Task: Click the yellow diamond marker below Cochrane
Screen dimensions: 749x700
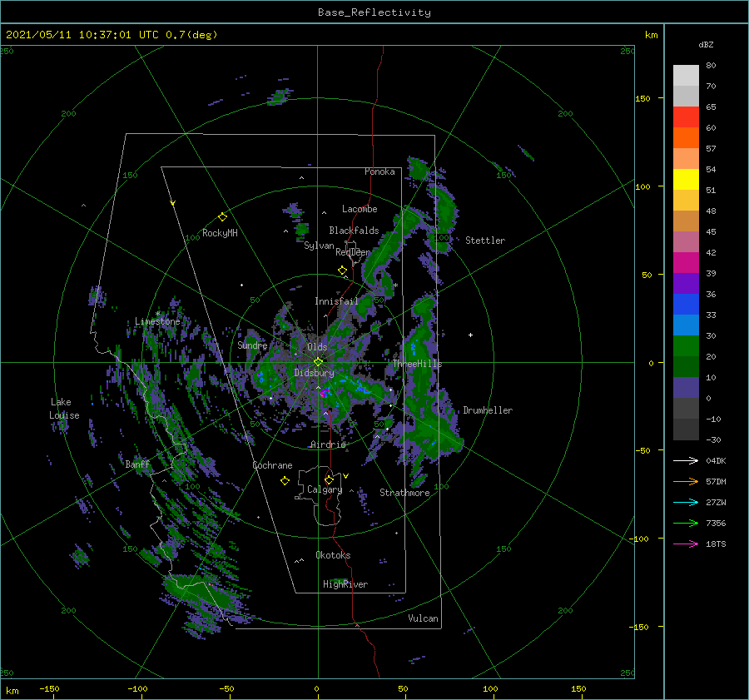Action: (x=285, y=481)
